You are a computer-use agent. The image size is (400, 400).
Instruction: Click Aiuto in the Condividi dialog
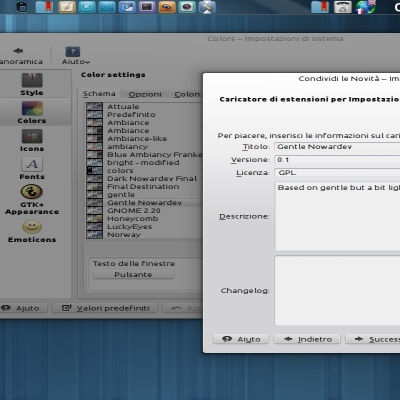click(x=241, y=339)
